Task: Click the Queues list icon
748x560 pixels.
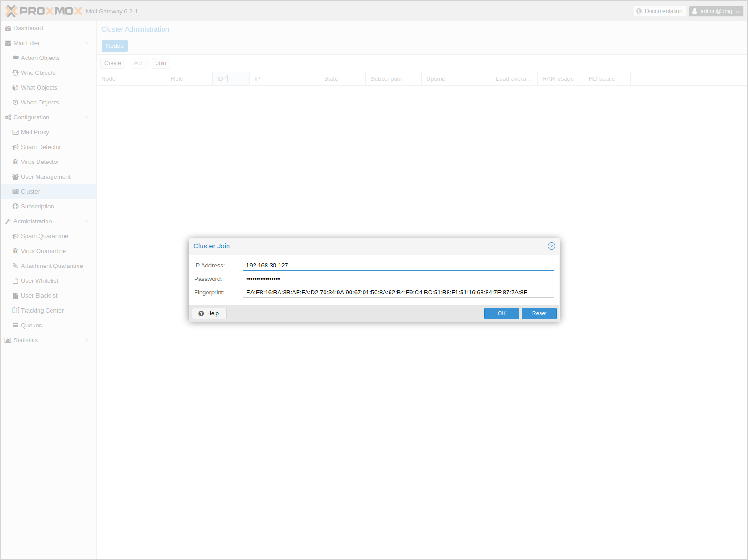Action: click(15, 326)
